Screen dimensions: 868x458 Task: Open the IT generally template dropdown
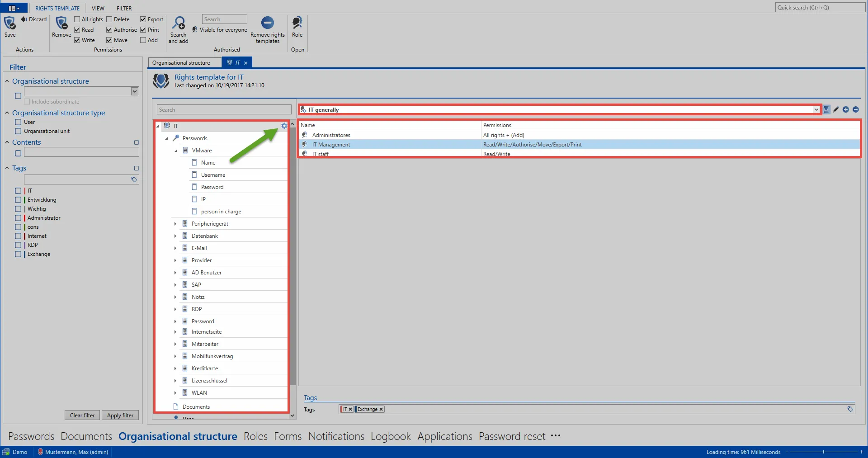tap(816, 109)
